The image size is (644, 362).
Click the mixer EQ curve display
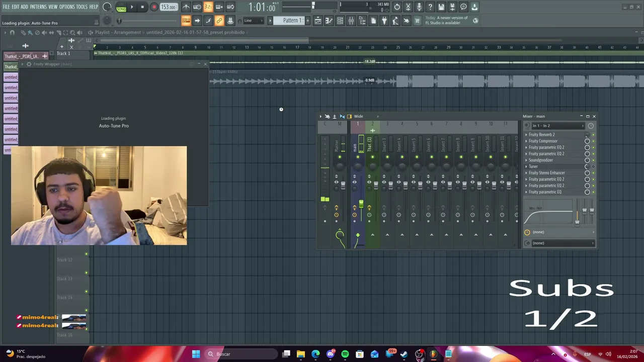tap(548, 211)
